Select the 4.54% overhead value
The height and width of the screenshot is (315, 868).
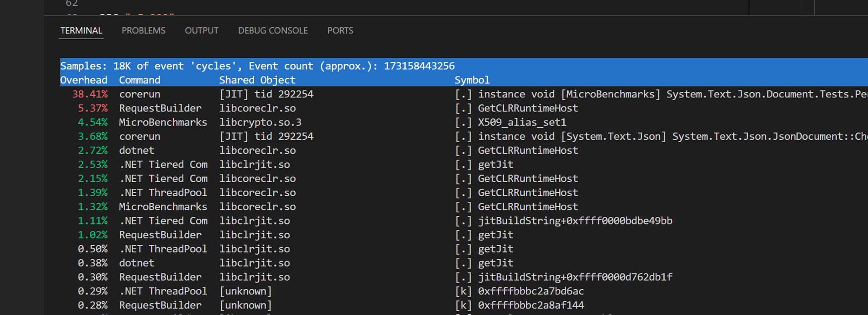(93, 122)
